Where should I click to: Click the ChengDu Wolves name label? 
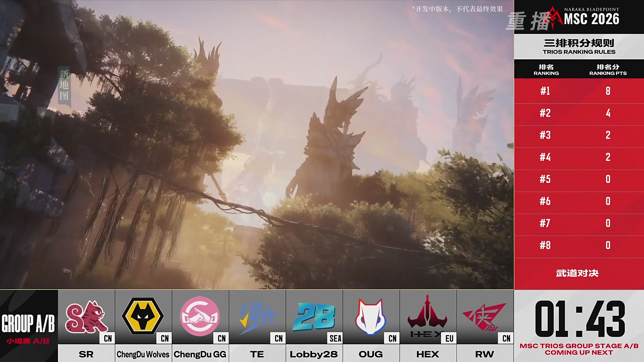pyautogui.click(x=143, y=354)
